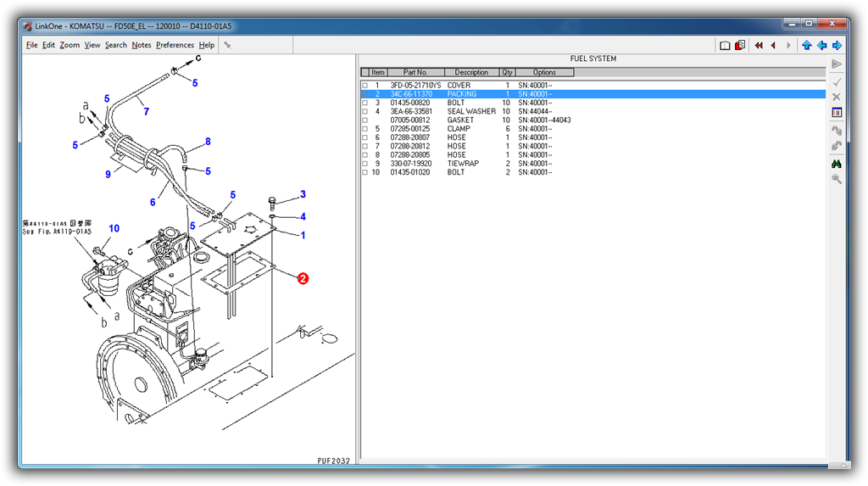868x486 pixels.
Task: Click callout 9 on the diagram
Action: click(108, 175)
